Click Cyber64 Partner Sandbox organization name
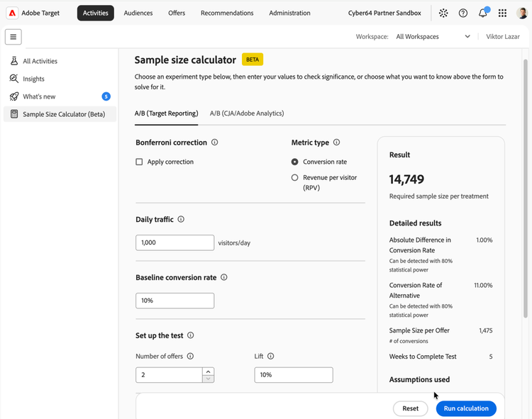Screen dimensions: 532x419 384,13
